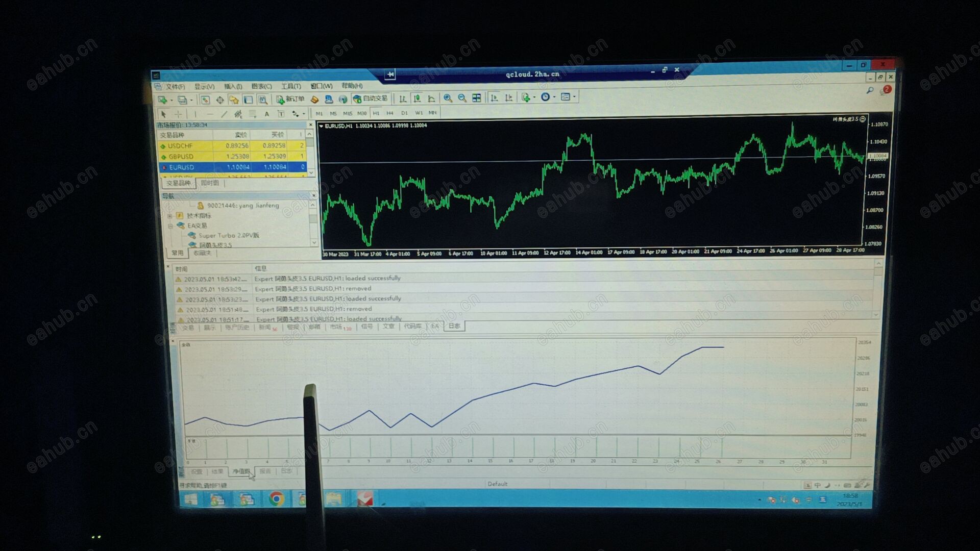Screen dimensions: 980x551
Task: Select the Crosshair cursor tool
Action: tap(178, 114)
